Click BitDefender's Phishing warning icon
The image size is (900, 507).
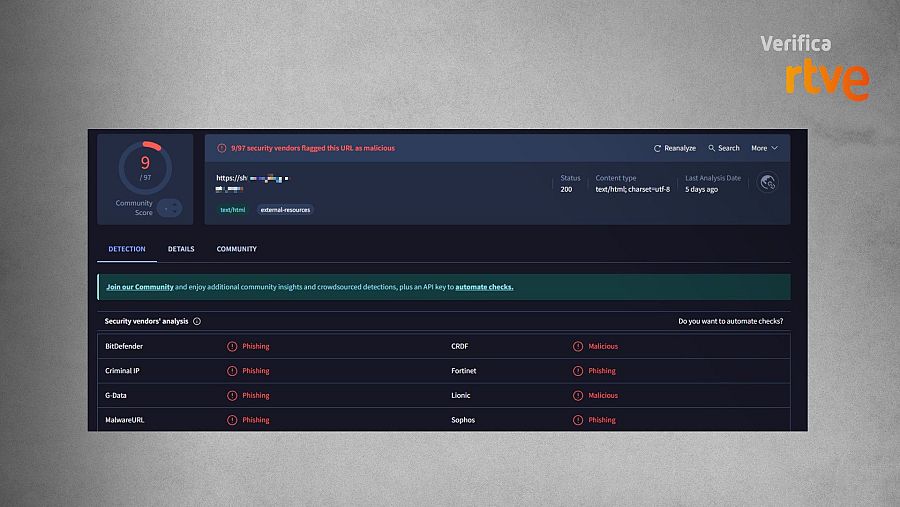click(232, 346)
